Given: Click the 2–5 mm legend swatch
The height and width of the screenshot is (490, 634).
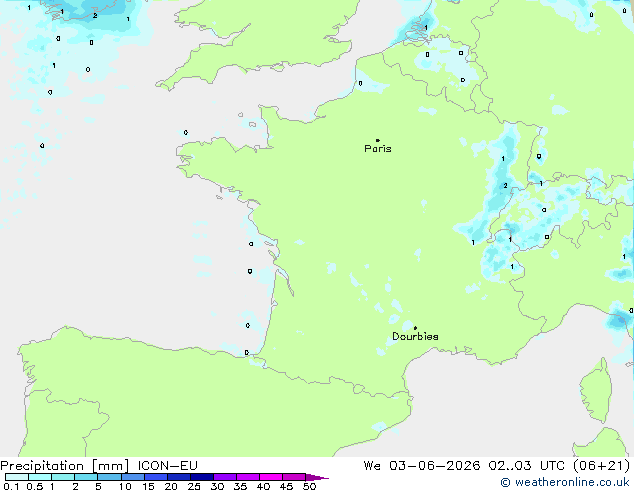Looking at the screenshot, I should (86, 477).
